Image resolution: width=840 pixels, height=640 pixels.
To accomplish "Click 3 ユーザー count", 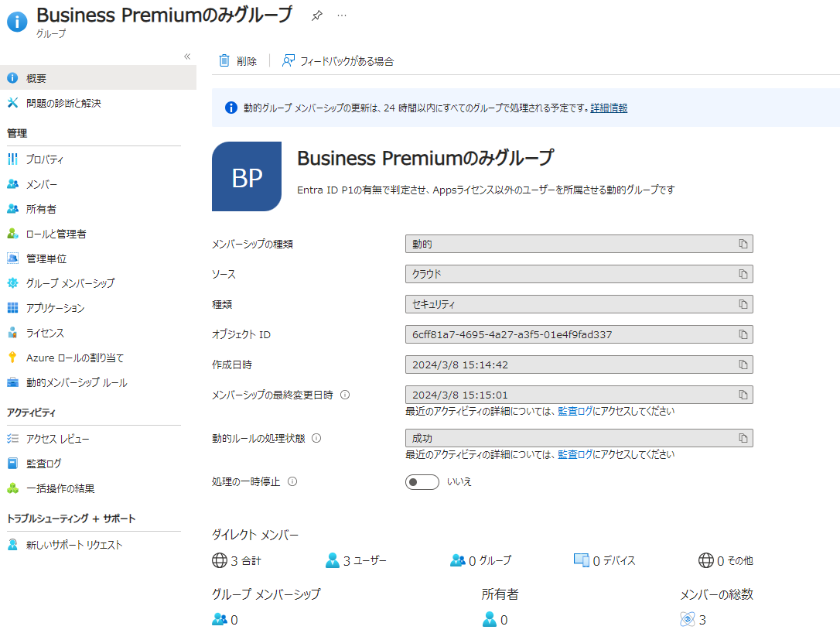I will (x=356, y=560).
